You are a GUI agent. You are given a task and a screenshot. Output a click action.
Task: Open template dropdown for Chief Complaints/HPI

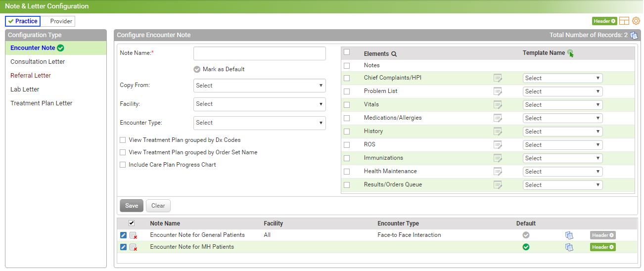563,78
